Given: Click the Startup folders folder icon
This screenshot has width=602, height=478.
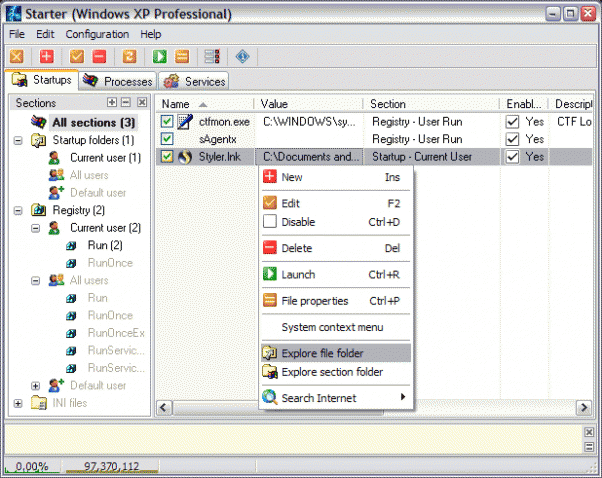Looking at the screenshot, I should 38,140.
